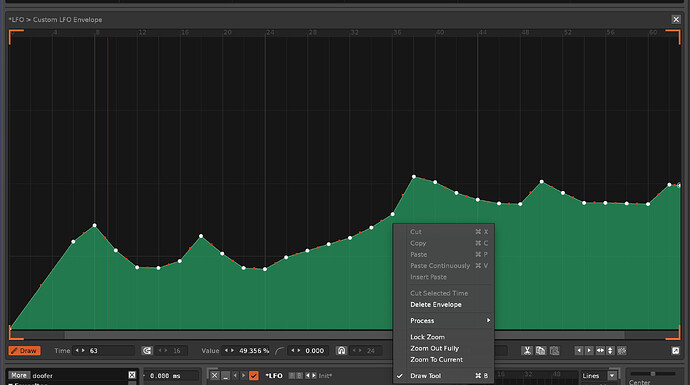Toggle the magnet snap icon near Value
Image resolution: width=690 pixels, height=385 pixels.
point(341,351)
